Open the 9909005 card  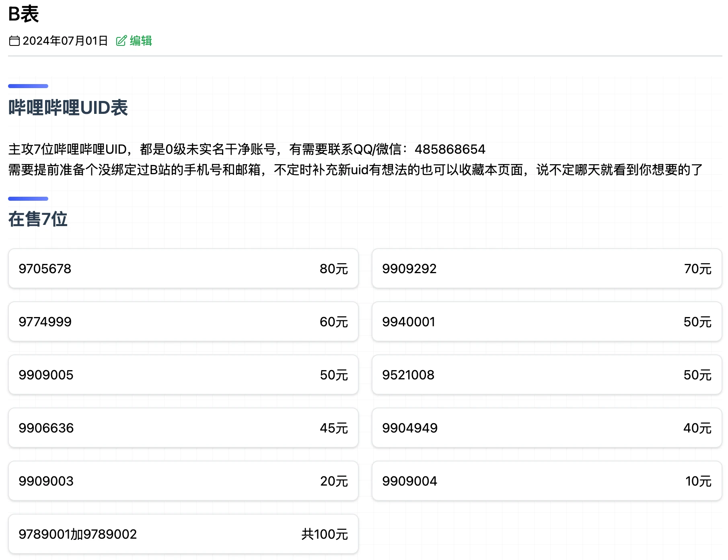tap(183, 375)
